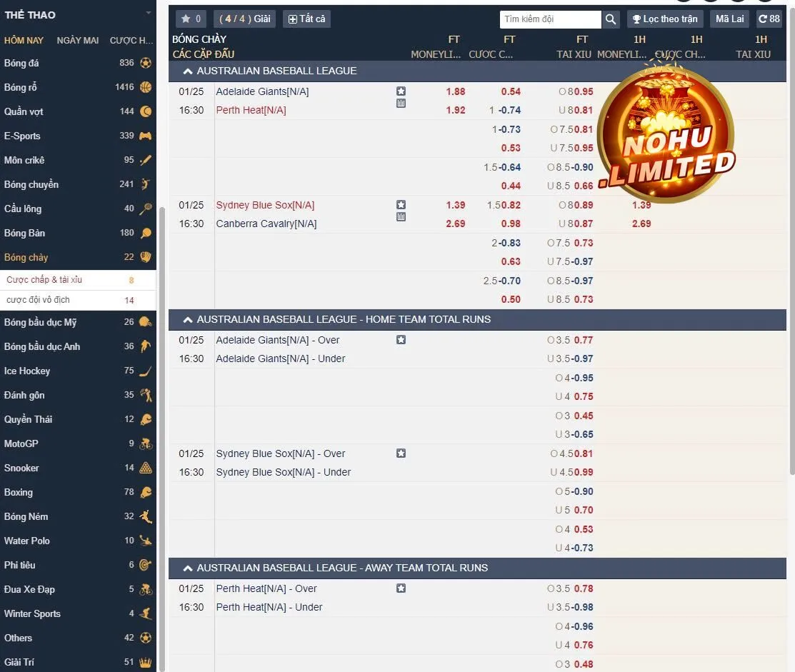Screen dimensions: 795x672
Task: Collapse the Australian Baseball League section
Action: pyautogui.click(x=188, y=71)
